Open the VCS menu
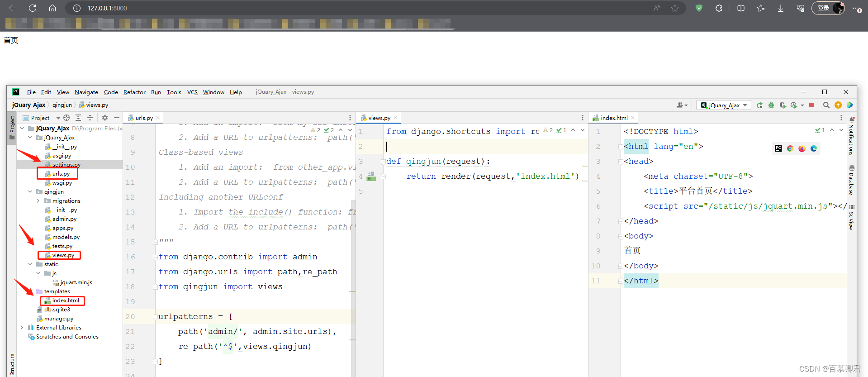 click(x=192, y=92)
